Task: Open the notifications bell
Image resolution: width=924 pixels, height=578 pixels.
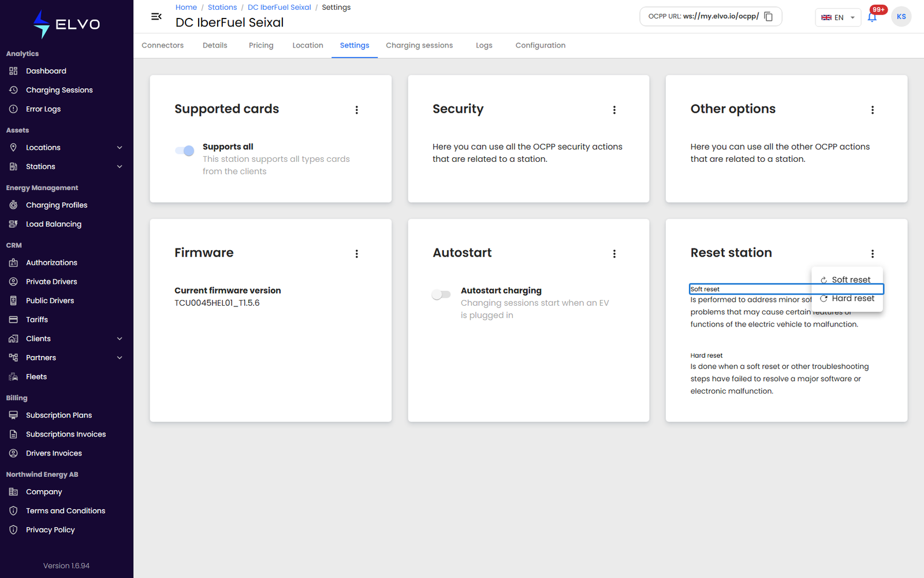Action: pyautogui.click(x=872, y=17)
